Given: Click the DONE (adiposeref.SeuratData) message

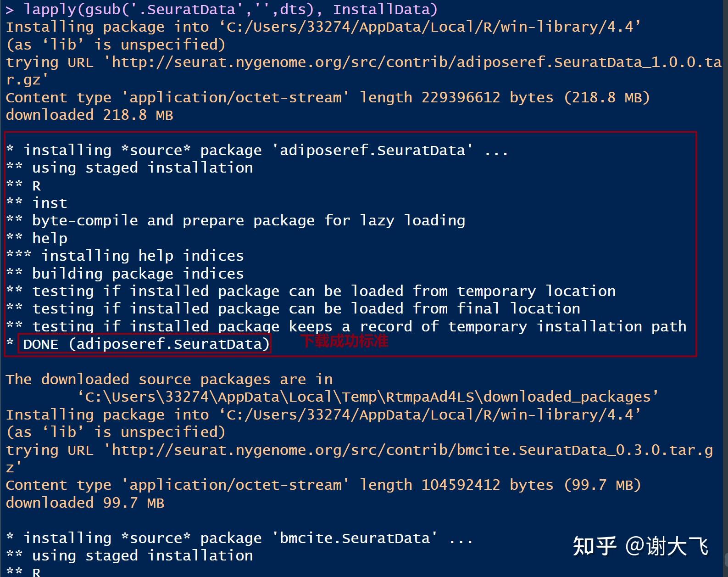Looking at the screenshot, I should pos(146,344).
